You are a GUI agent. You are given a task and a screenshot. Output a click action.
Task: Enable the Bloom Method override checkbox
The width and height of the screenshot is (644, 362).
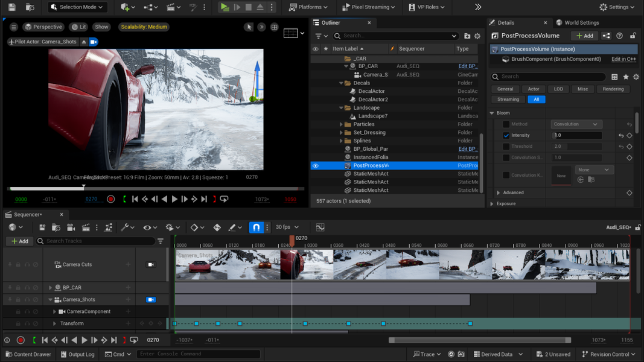[x=506, y=124]
